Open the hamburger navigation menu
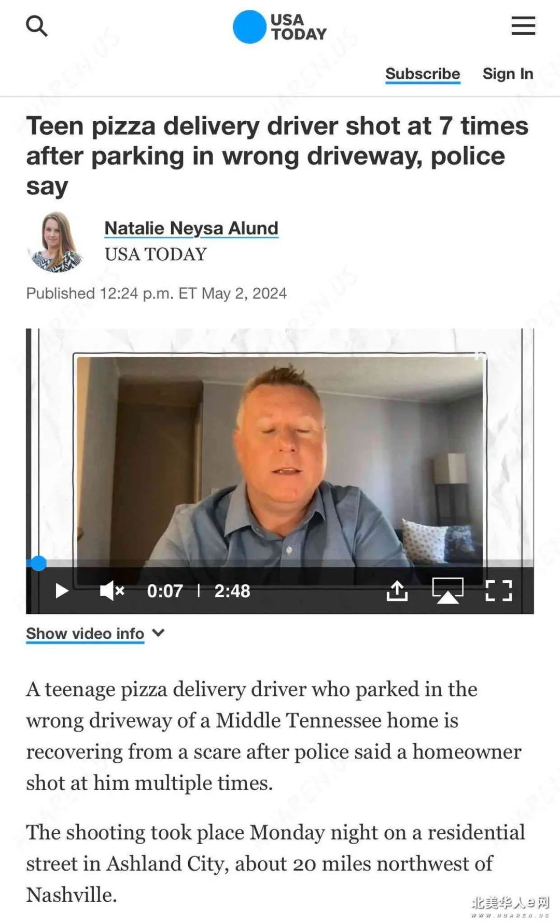This screenshot has height=924, width=560. (523, 25)
